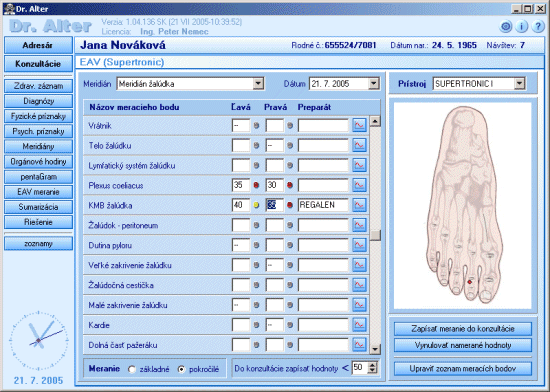Click the analog clock widget
Image resolution: width=550 pixels, height=392 pixels.
pyautogui.click(x=38, y=340)
